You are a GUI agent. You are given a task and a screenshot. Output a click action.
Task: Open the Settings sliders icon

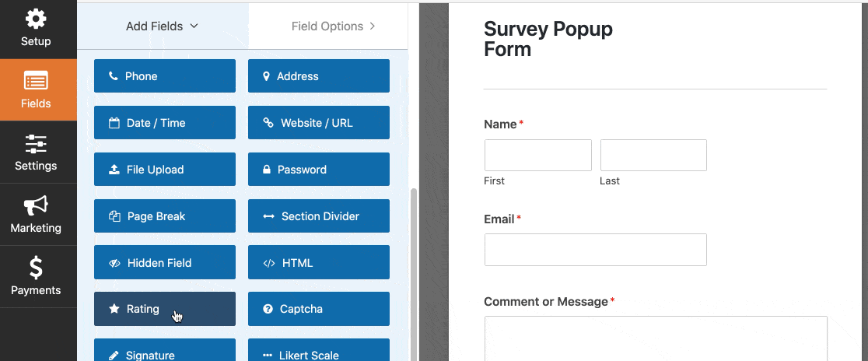click(x=36, y=144)
